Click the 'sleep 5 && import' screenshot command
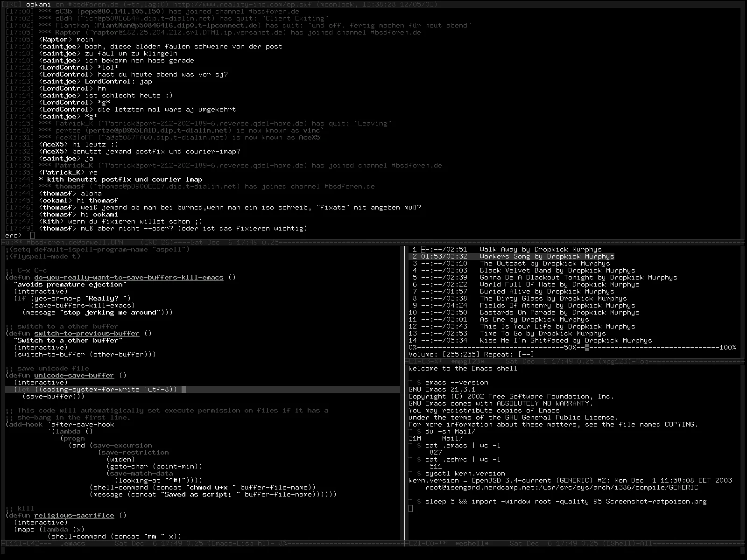Viewport: 747px width, 560px height. tap(565, 501)
